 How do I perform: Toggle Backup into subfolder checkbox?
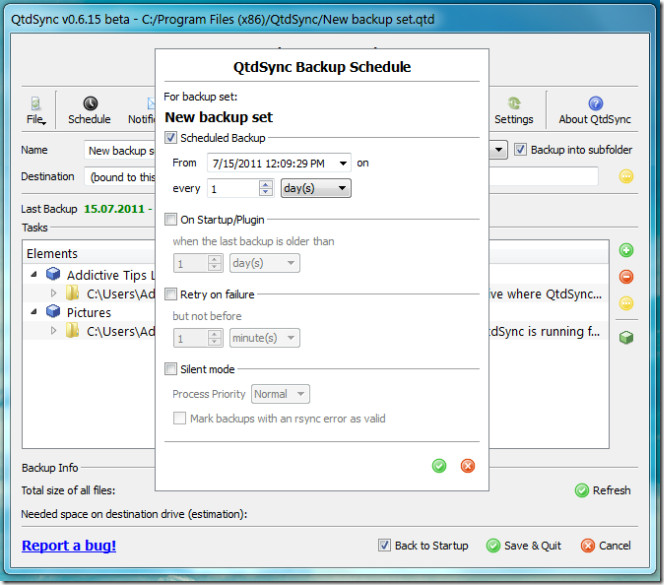click(520, 150)
